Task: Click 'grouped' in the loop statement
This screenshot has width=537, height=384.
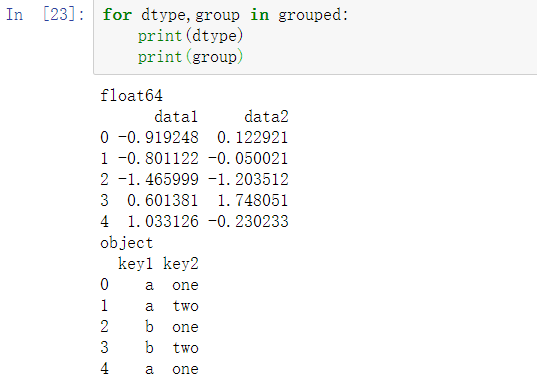Action: click(x=310, y=15)
